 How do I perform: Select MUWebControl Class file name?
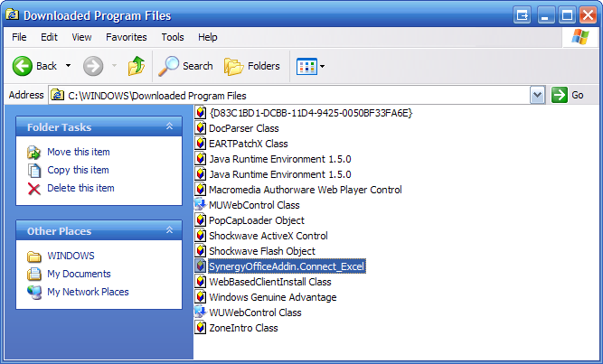(254, 205)
